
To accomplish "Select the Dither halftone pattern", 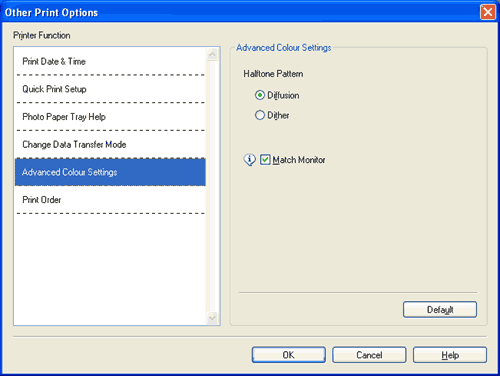I will [260, 115].
